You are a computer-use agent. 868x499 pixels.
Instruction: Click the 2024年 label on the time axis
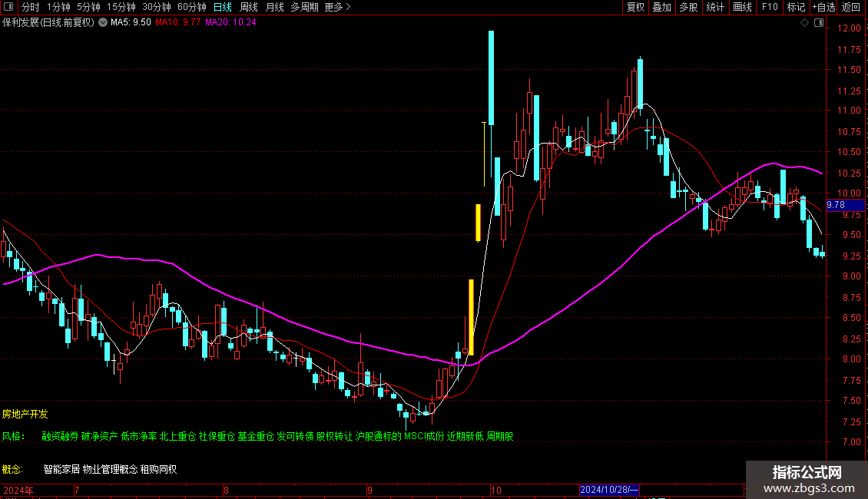(18, 490)
